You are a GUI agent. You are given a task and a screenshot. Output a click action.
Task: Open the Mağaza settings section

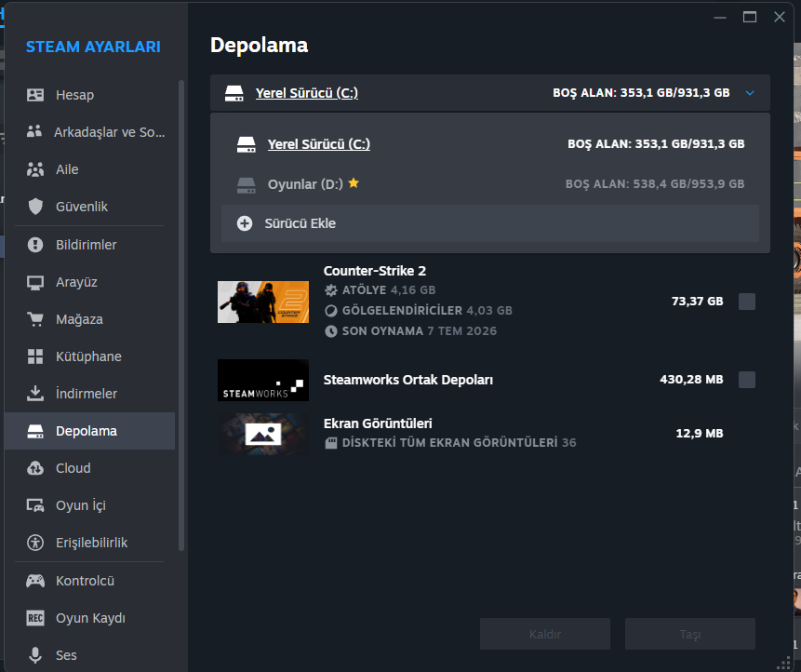(x=89, y=319)
